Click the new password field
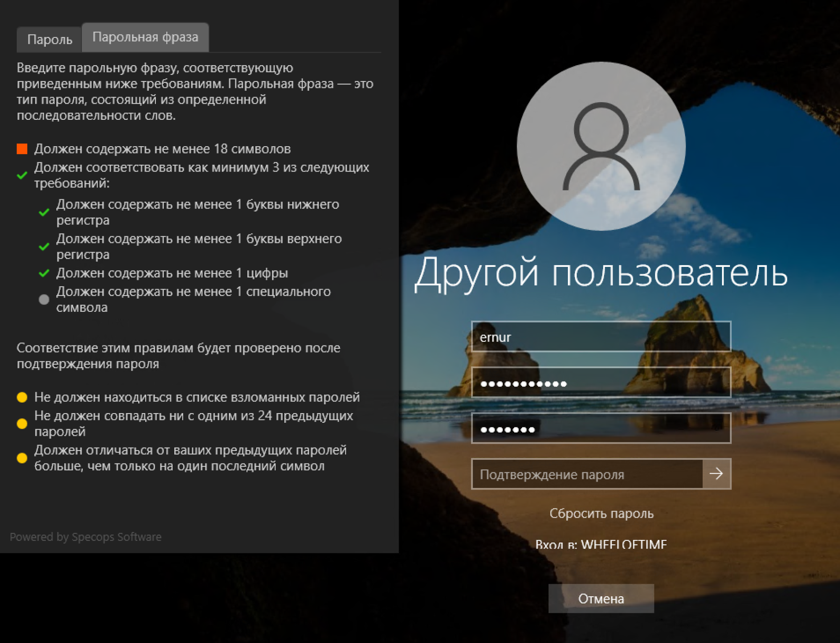The width and height of the screenshot is (840, 643). point(601,429)
